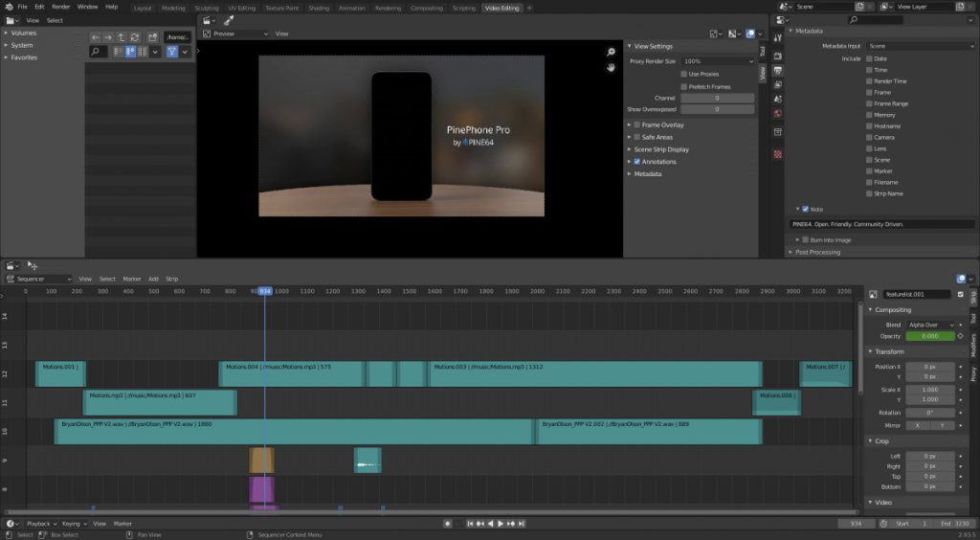The width and height of the screenshot is (980, 540).
Task: Open the Output properties printer icon
Action: tap(778, 70)
